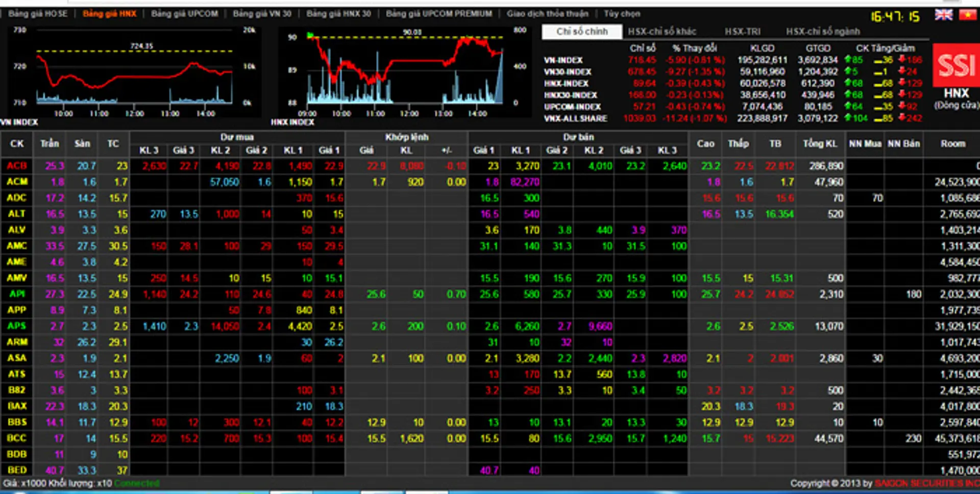
Task: Click the HNX-INDEX row label
Action: coord(566,83)
